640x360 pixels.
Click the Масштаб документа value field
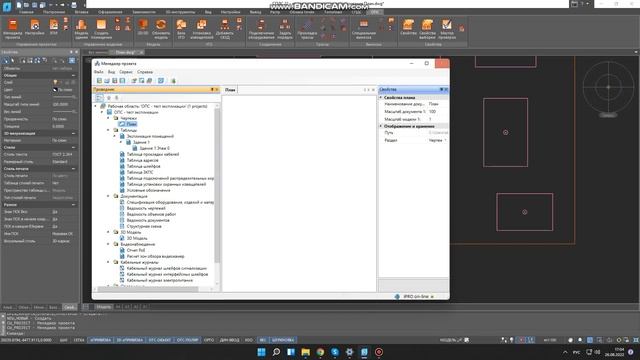438,111
